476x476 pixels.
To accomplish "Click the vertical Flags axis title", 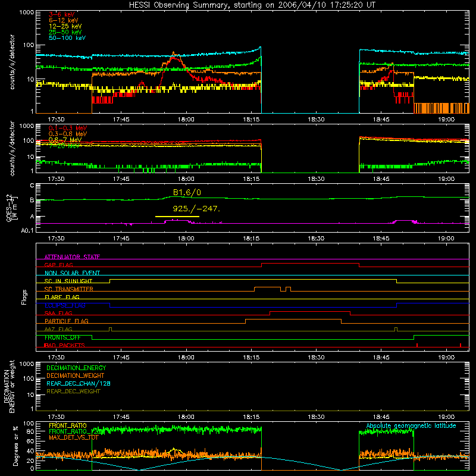I will click(x=24, y=297).
